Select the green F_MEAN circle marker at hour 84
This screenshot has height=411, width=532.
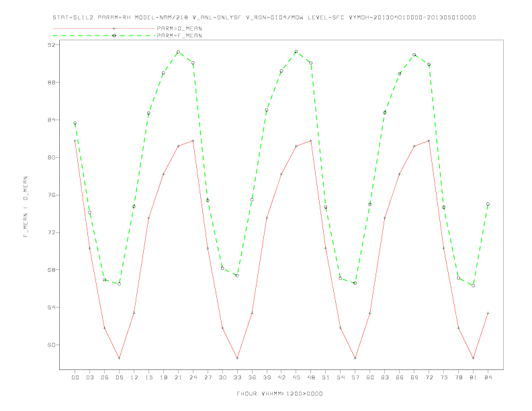point(488,203)
